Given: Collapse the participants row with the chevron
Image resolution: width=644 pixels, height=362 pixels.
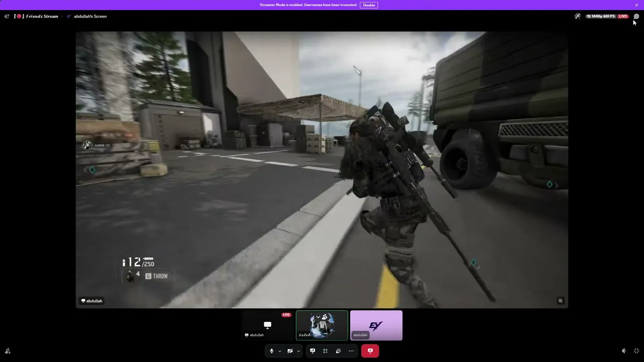Looking at the screenshot, I should click(x=318, y=317).
